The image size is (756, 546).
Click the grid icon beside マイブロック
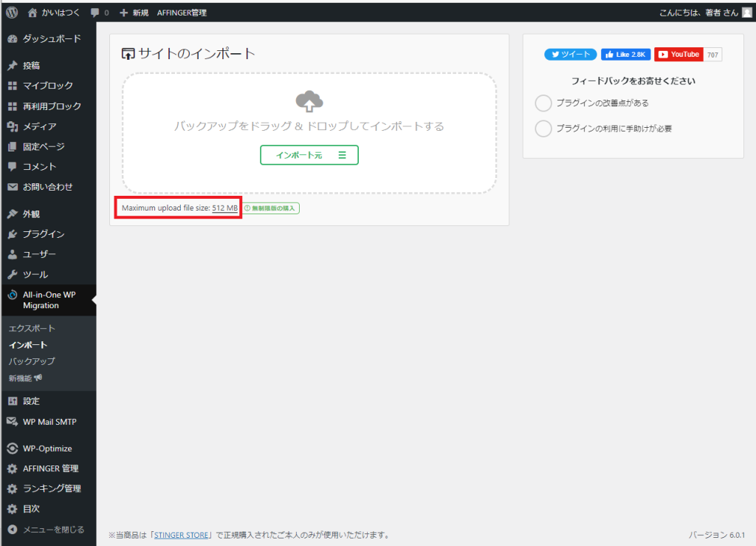tap(13, 86)
